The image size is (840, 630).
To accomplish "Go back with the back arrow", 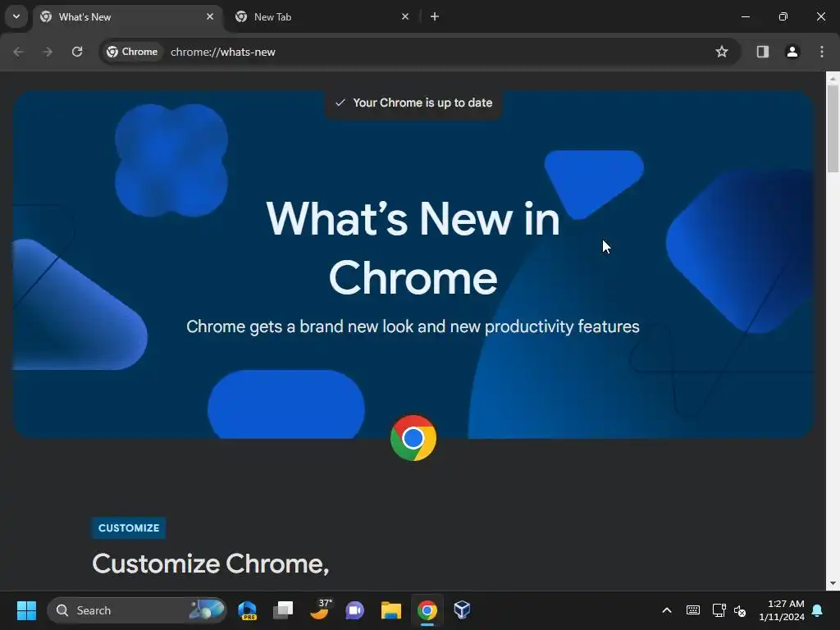I will 18,52.
